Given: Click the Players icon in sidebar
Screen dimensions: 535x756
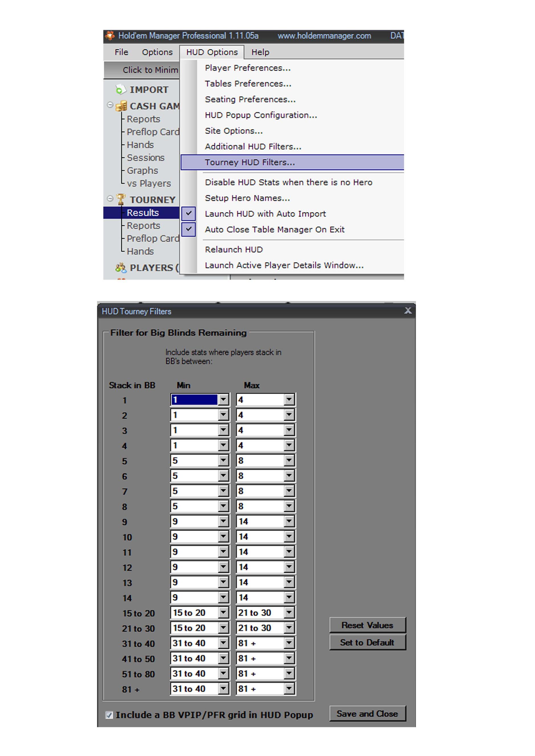Looking at the screenshot, I should tap(121, 268).
